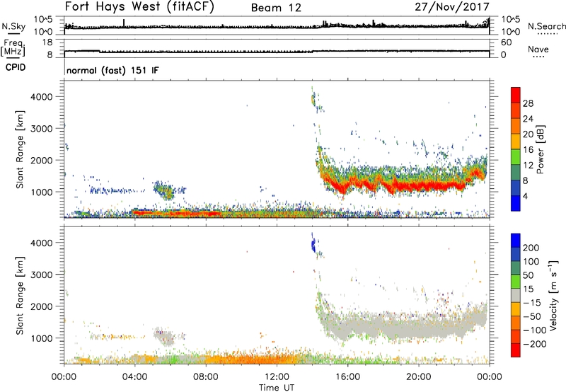566x392 pixels.
Task: Click the 'Velocity [m s⁻¹]' colorbar title
Action: point(553,295)
